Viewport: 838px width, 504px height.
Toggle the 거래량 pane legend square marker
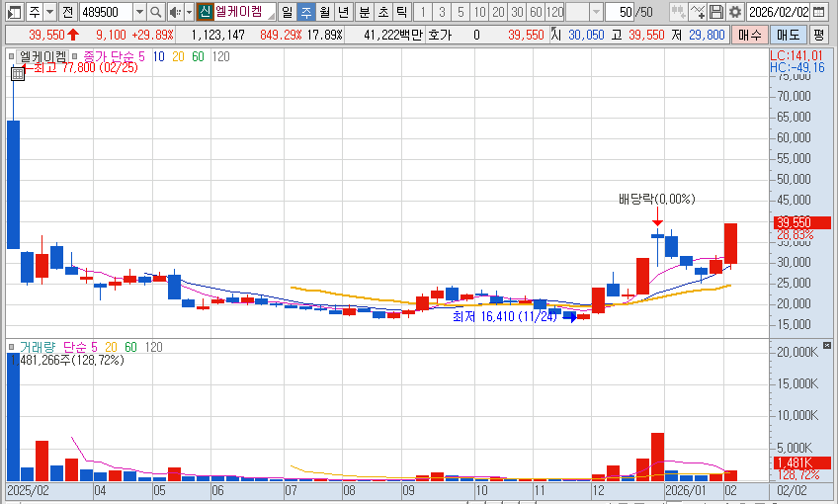pos(11,347)
